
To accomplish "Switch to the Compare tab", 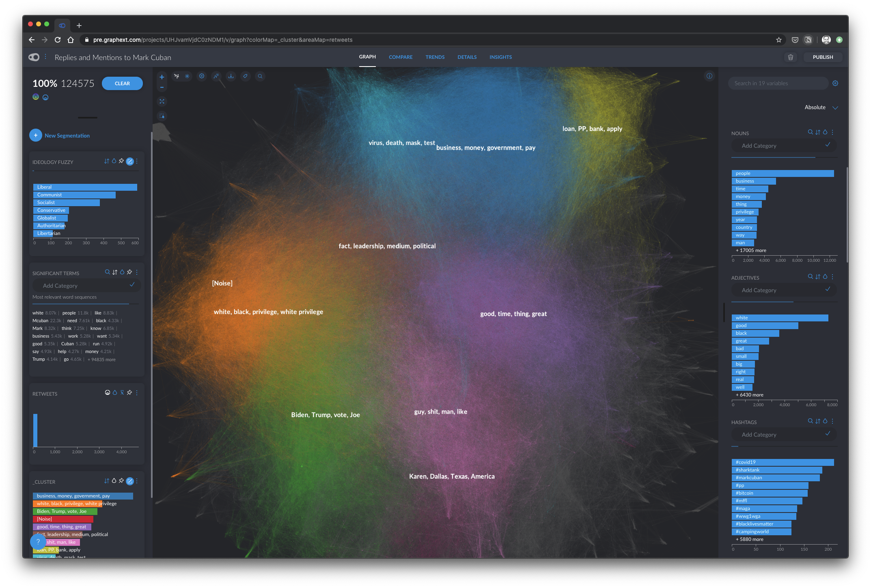I will click(400, 57).
